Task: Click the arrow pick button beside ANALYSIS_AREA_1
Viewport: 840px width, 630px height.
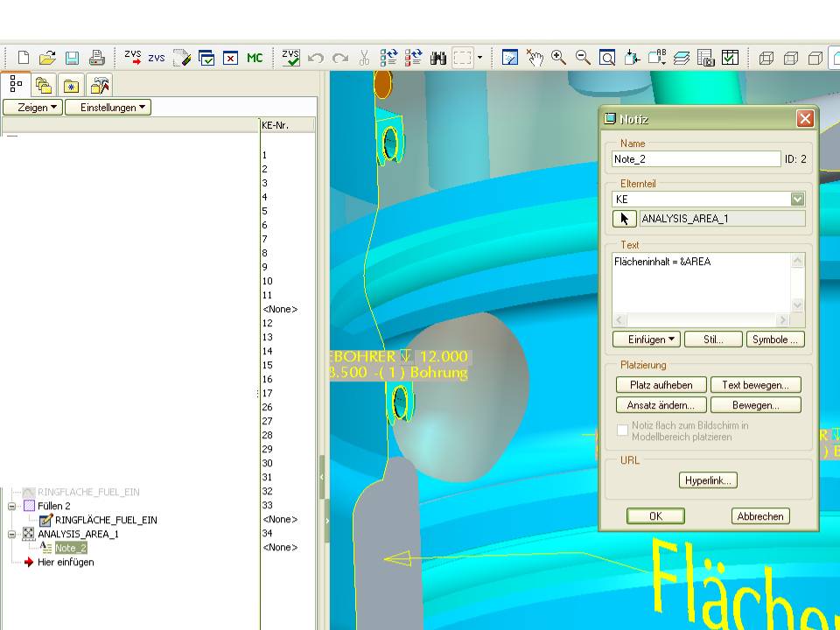Action: [624, 219]
